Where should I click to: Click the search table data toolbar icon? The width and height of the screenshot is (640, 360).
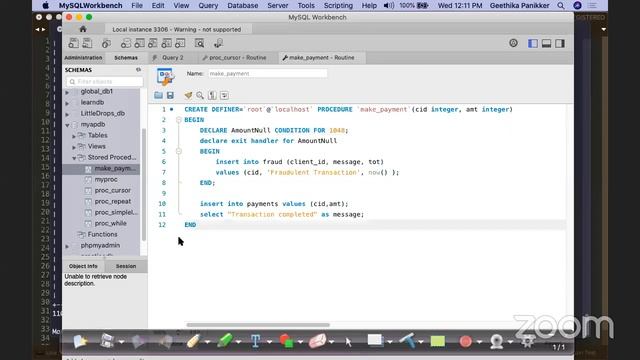(x=199, y=43)
